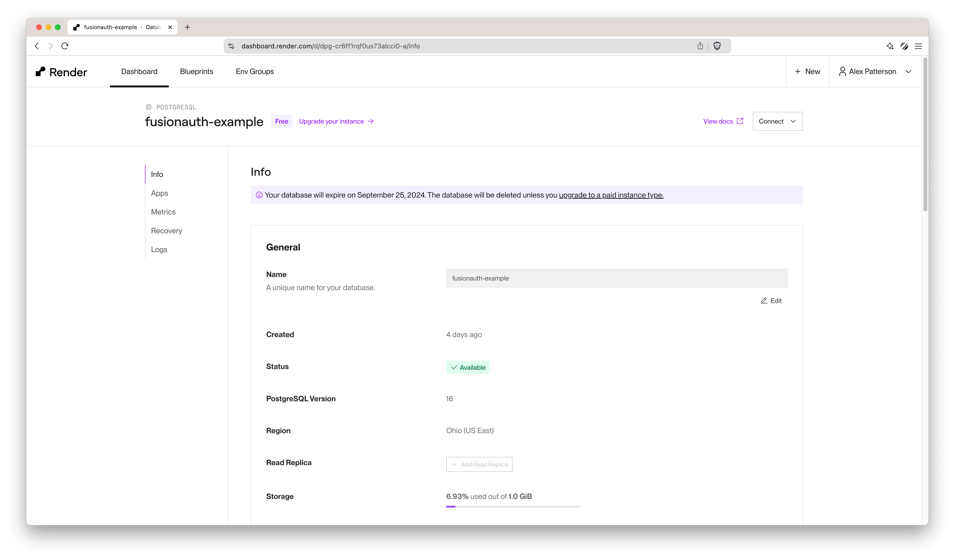
Task: Click '6.93% used out of 1.0 GiB' text
Action: click(489, 496)
